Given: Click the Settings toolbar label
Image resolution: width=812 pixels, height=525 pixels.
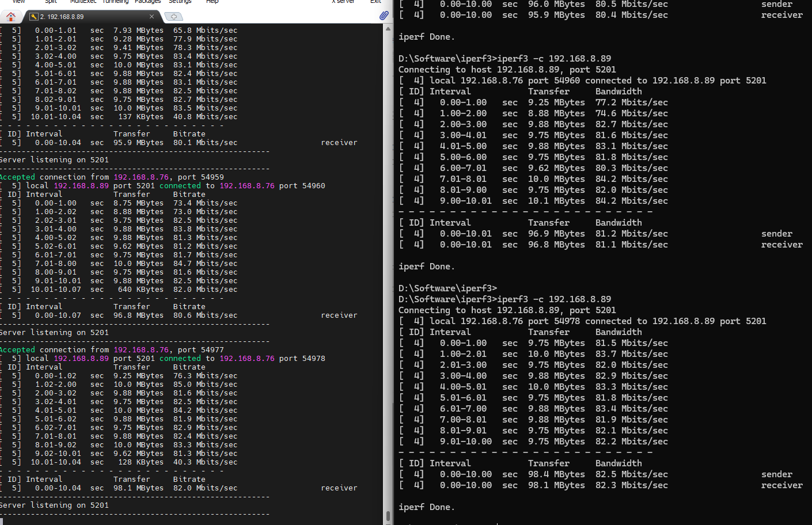Looking at the screenshot, I should (x=180, y=2).
